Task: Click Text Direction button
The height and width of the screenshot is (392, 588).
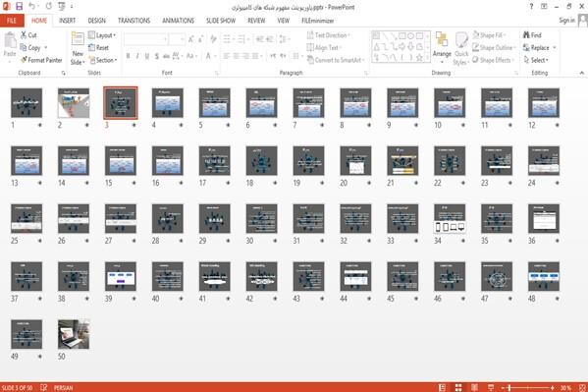Action: (x=329, y=35)
